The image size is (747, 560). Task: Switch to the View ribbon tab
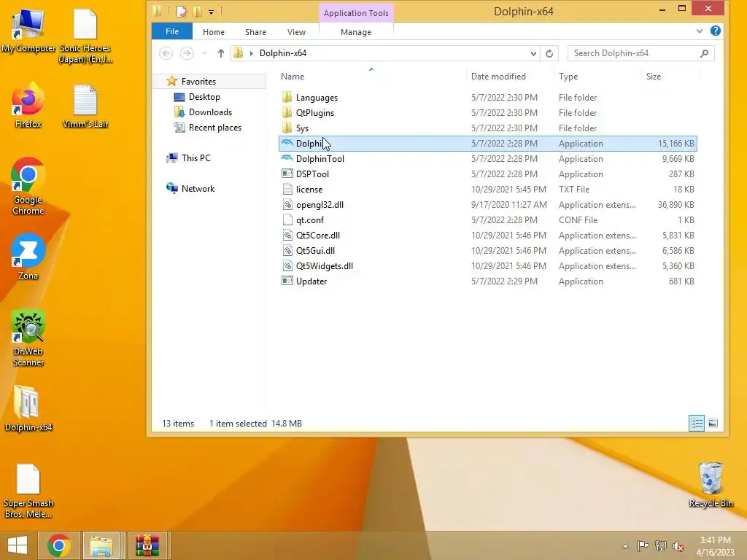[296, 32]
